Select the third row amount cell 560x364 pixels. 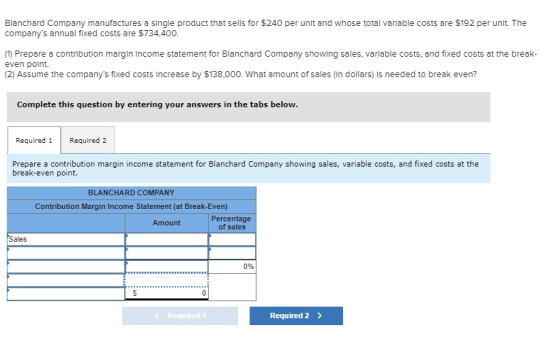coord(166,266)
